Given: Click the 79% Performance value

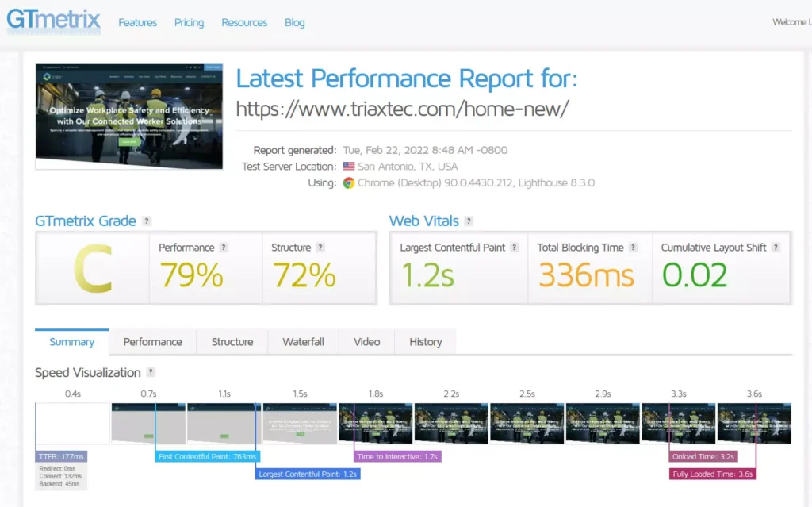Looking at the screenshot, I should click(x=191, y=275).
